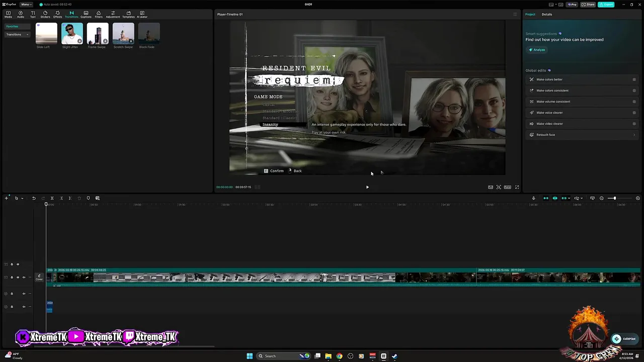Open the Effects panel
Viewport: 644px width, 362px height.
click(57, 14)
